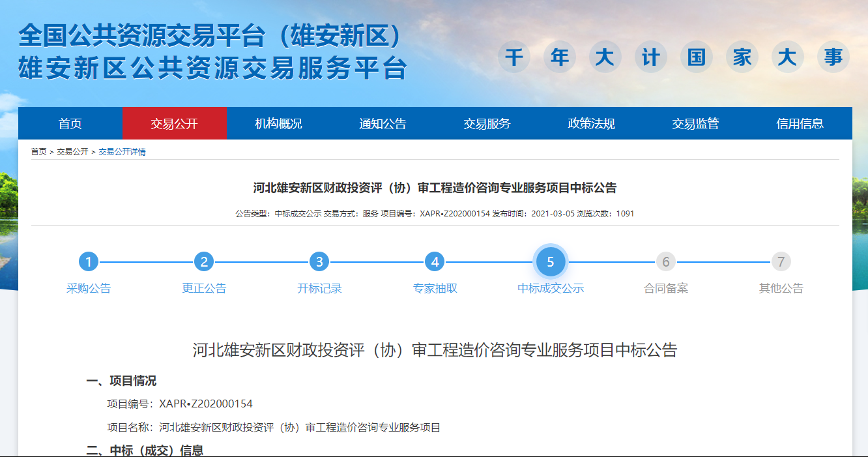This screenshot has height=457, width=868.
Task: Select step 1 circle for 采购公告
Action: pos(89,262)
